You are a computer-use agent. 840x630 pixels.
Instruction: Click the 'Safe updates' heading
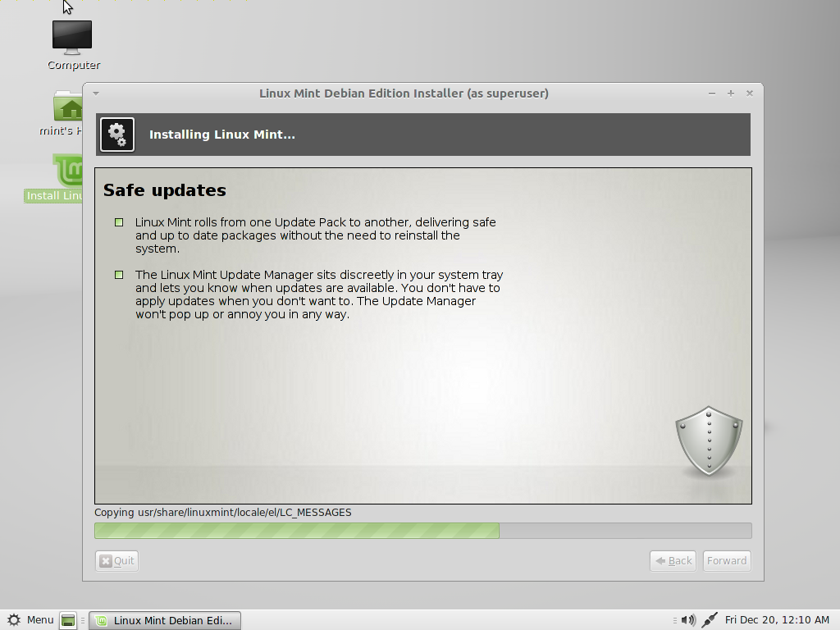click(x=164, y=190)
